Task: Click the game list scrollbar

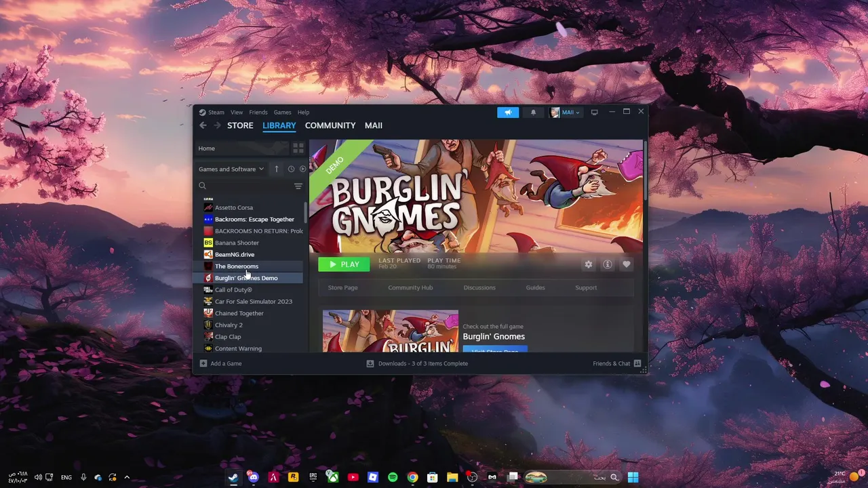Action: (x=306, y=212)
